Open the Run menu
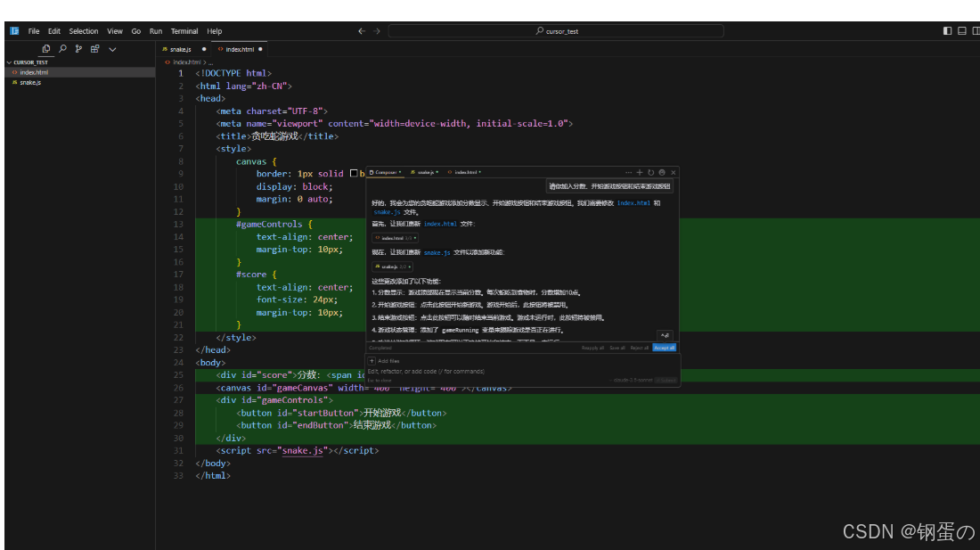 [156, 31]
